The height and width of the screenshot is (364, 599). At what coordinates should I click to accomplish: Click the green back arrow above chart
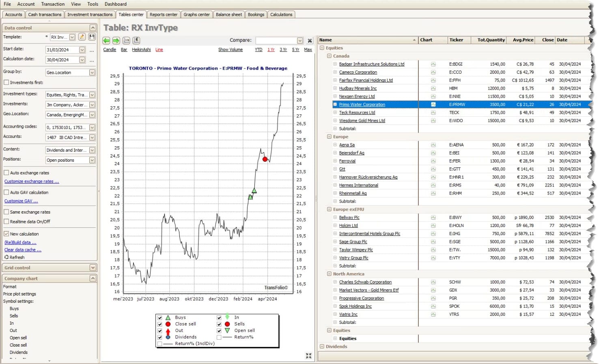(x=106, y=41)
